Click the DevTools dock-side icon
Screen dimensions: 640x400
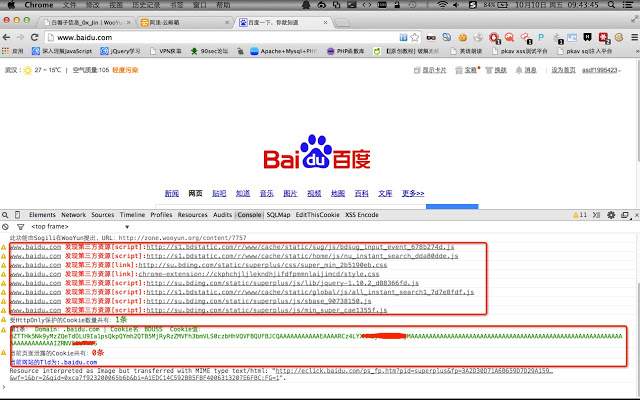point(625,215)
